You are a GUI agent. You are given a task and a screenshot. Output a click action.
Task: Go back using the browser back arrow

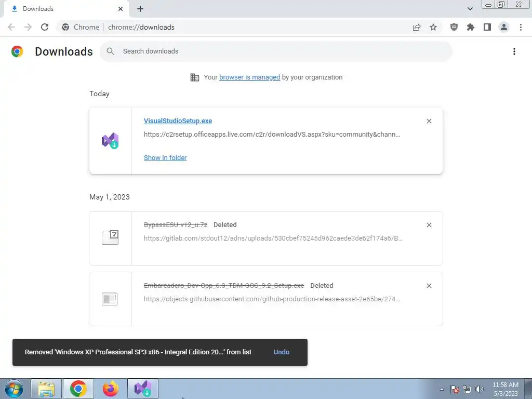point(11,27)
